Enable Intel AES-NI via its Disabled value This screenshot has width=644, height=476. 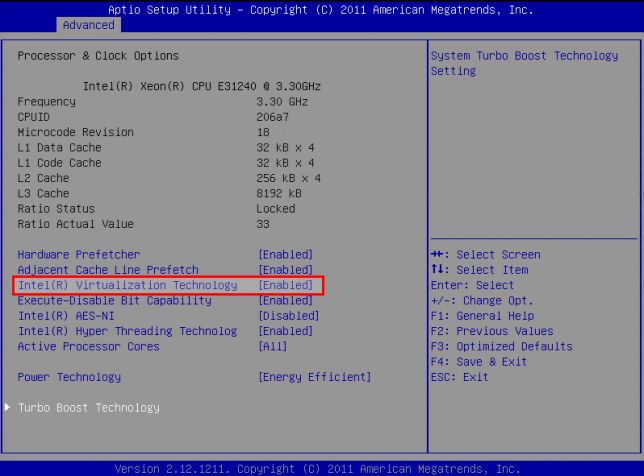(288, 316)
